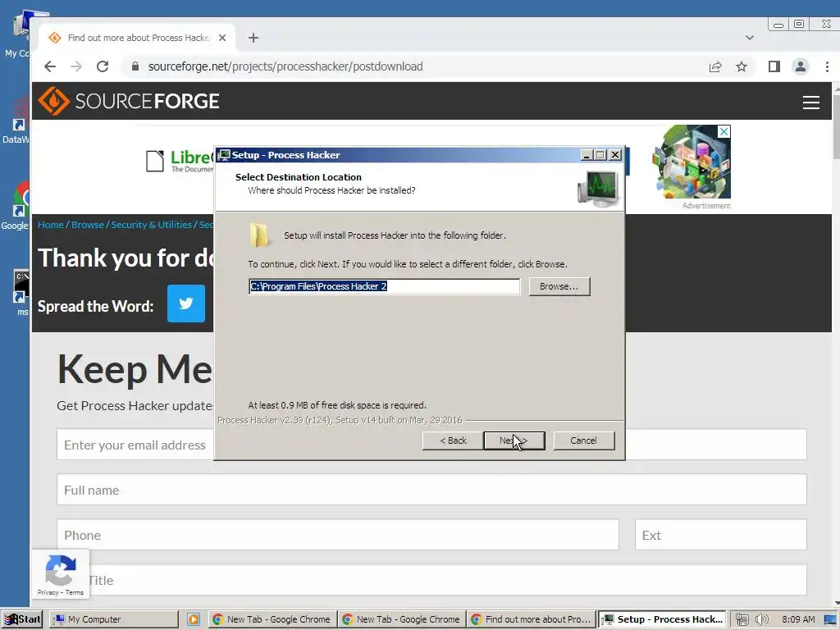Click the 8:09 AM clock
Image resolution: width=840 pixels, height=630 pixels.
[x=798, y=619]
